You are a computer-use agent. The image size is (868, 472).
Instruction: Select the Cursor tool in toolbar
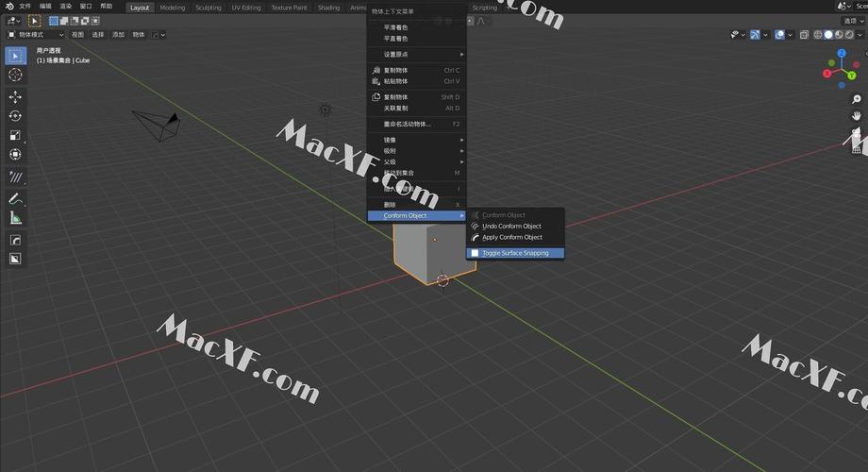tap(15, 75)
